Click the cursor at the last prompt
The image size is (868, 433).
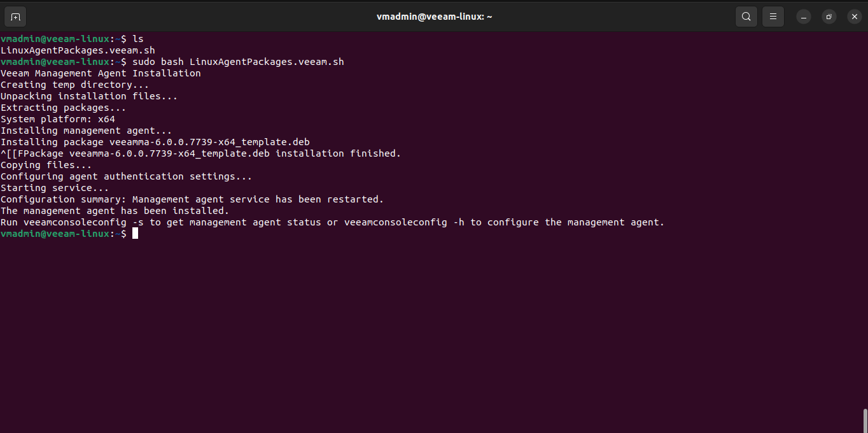(x=135, y=234)
